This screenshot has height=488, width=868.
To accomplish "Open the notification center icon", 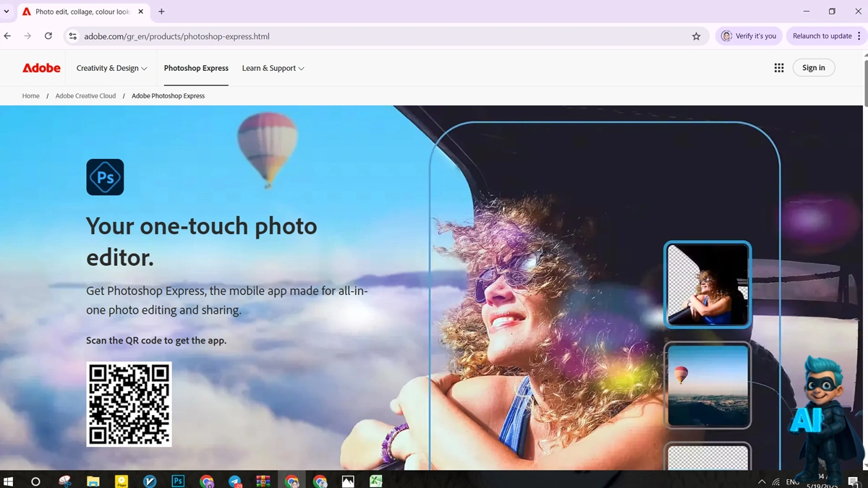I will coord(854,482).
